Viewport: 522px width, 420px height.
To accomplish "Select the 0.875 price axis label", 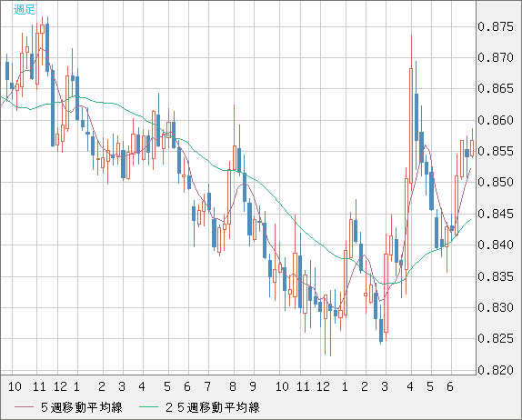I will [x=496, y=26].
